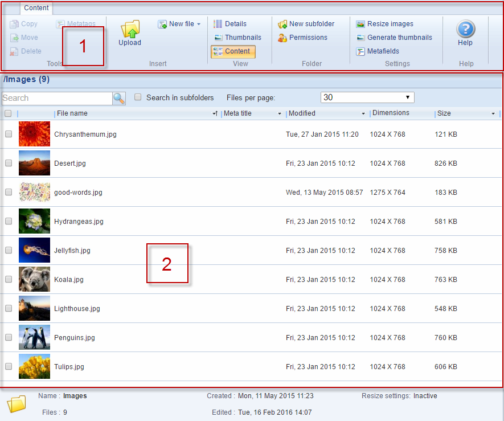Image resolution: width=504 pixels, height=421 pixels.
Task: Click the Content view button
Action: tap(232, 51)
